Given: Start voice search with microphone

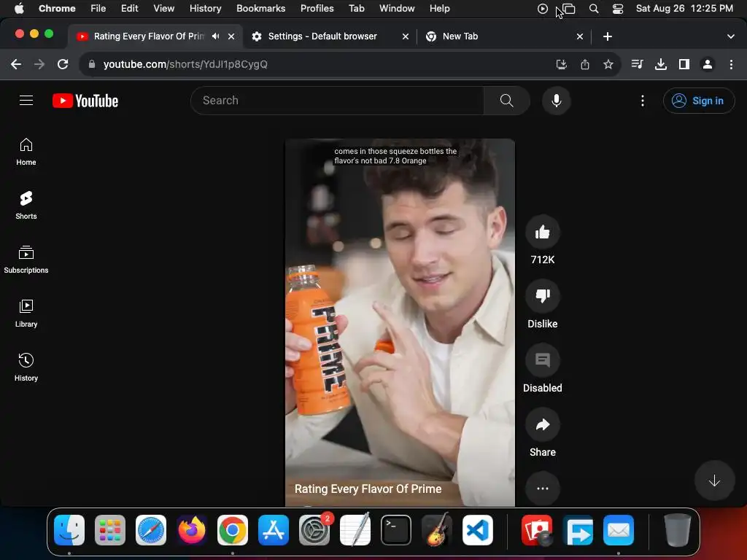Looking at the screenshot, I should pyautogui.click(x=556, y=101).
